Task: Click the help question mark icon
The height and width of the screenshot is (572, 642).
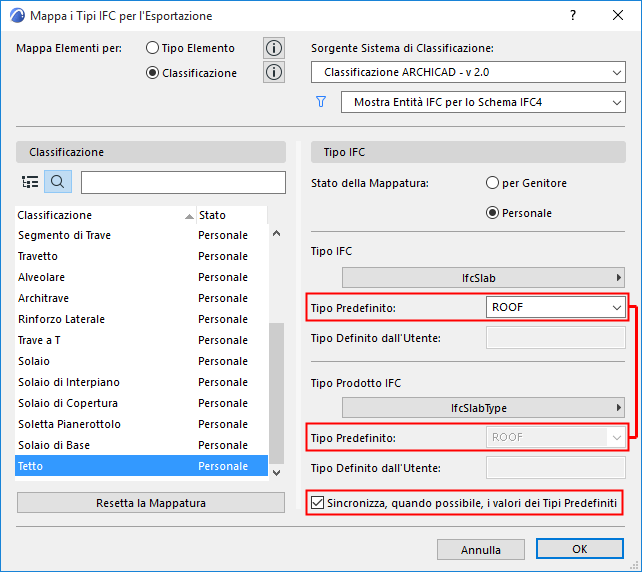Action: coord(573,16)
